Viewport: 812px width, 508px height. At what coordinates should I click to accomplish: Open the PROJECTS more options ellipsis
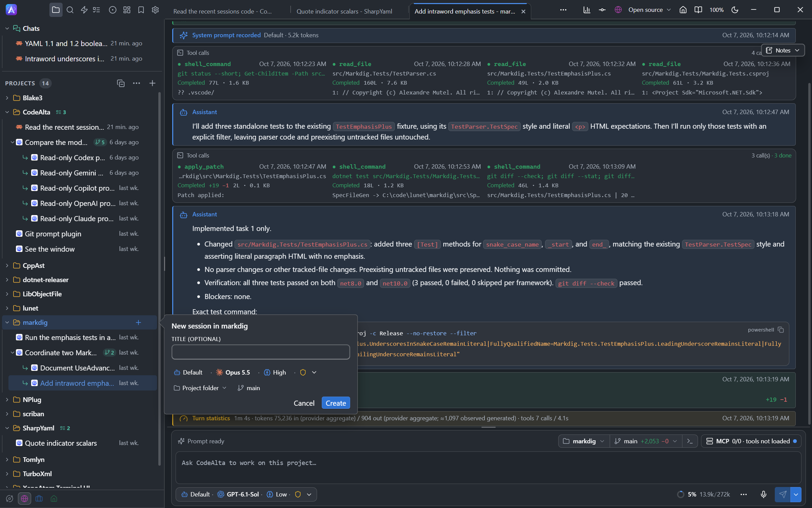[137, 83]
